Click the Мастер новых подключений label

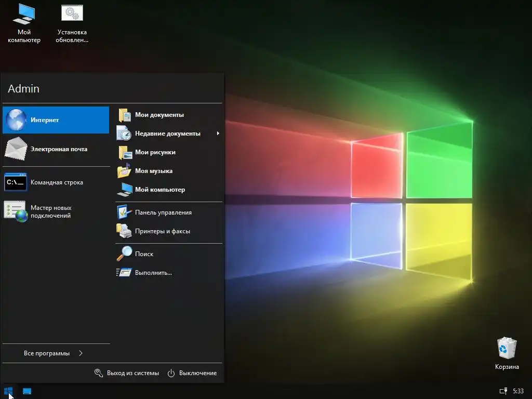pyautogui.click(x=51, y=211)
